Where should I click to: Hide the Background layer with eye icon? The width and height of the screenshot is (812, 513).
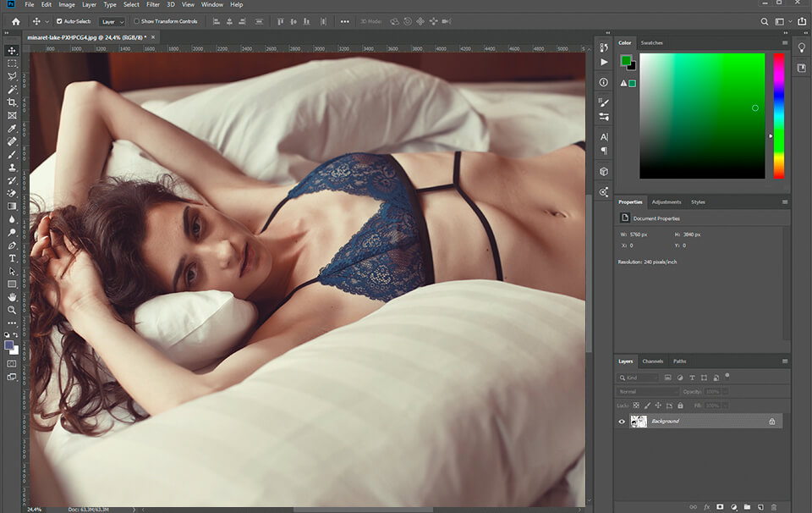pyautogui.click(x=622, y=422)
